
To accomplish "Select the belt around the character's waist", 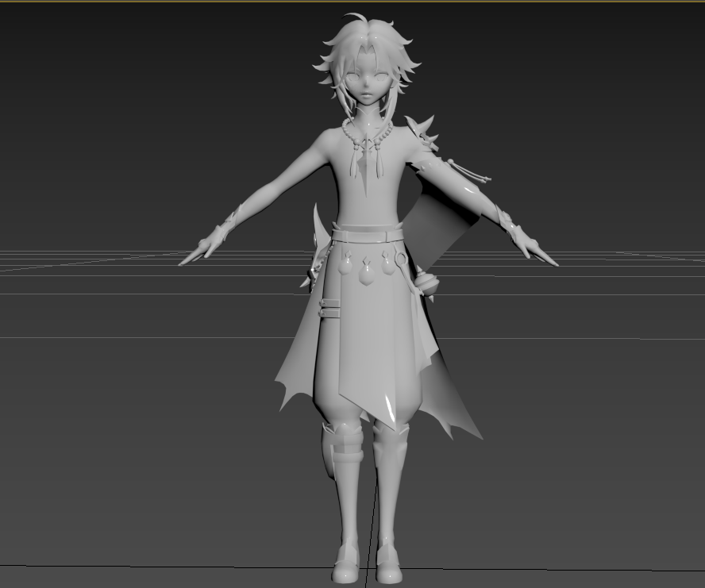I will pyautogui.click(x=367, y=234).
